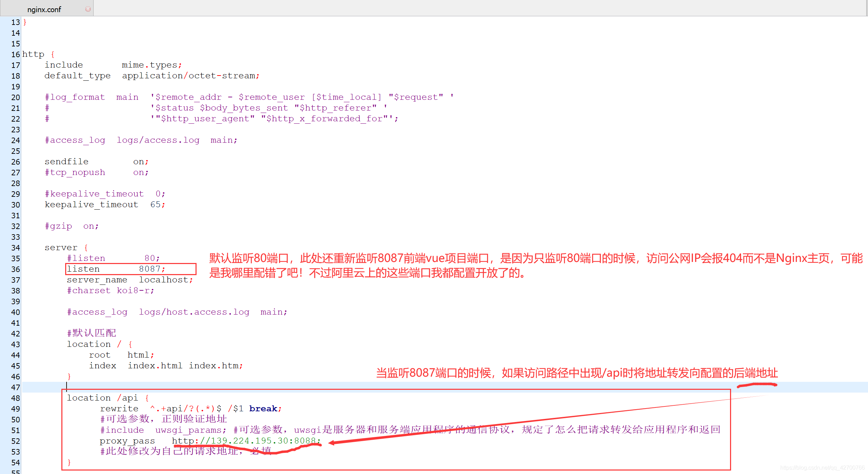Click 'root html;' directive
The width and height of the screenshot is (868, 474).
point(121,355)
